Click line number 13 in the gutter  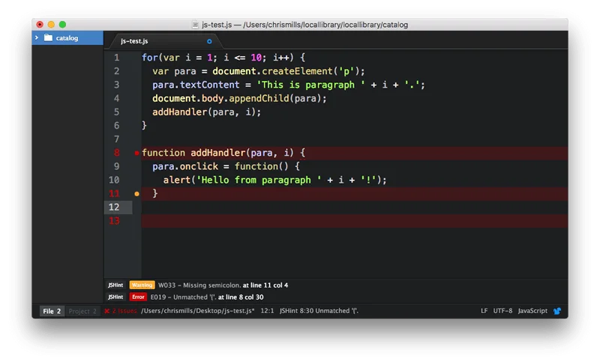[114, 221]
